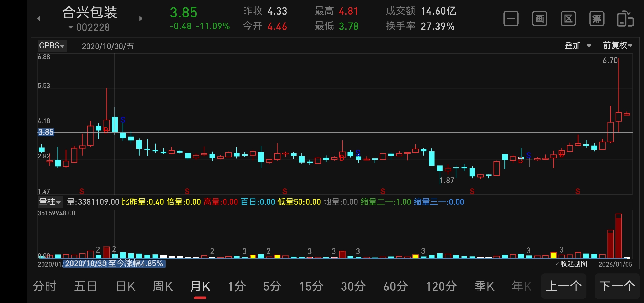Click the minus (zoom out) icon at top right
This screenshot has width=644, height=303.
click(x=511, y=19)
